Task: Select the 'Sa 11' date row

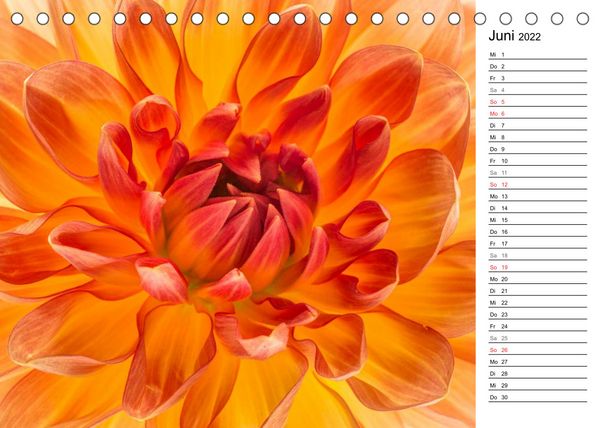Action: [538, 173]
